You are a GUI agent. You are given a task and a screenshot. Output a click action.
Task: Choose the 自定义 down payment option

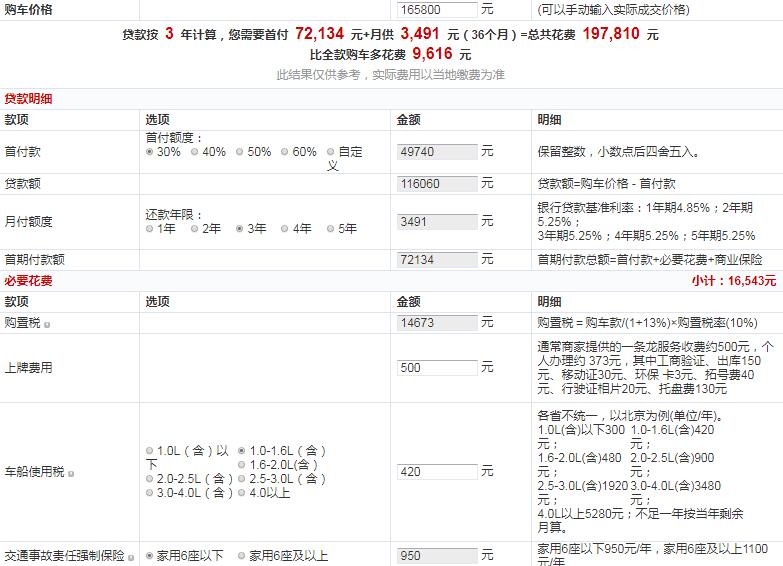331,152
